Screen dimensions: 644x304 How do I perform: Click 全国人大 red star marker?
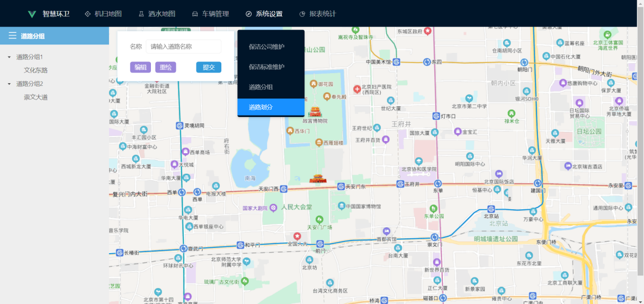(x=297, y=236)
